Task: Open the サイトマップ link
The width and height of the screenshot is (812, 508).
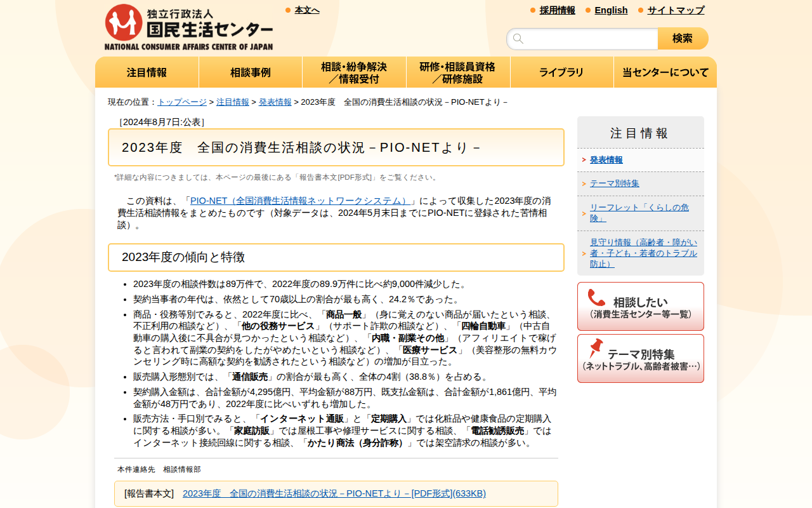Action: tap(676, 10)
